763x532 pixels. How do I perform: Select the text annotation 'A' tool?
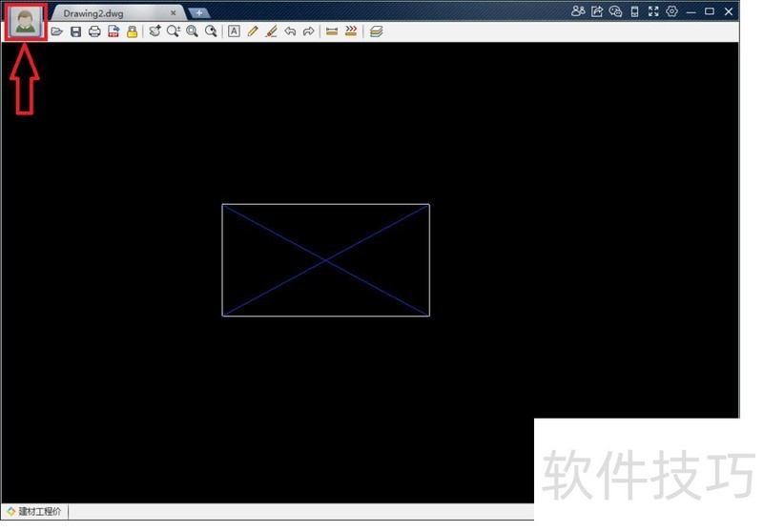[234, 31]
